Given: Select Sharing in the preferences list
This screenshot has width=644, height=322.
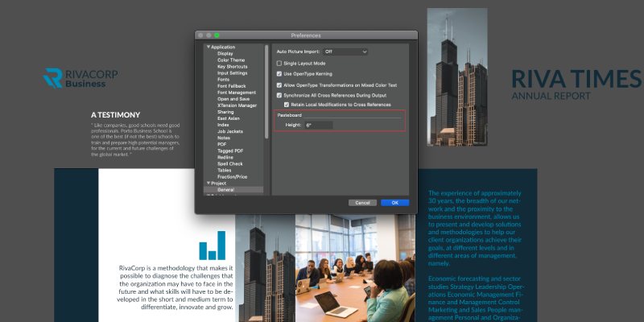Looking at the screenshot, I should click(225, 112).
